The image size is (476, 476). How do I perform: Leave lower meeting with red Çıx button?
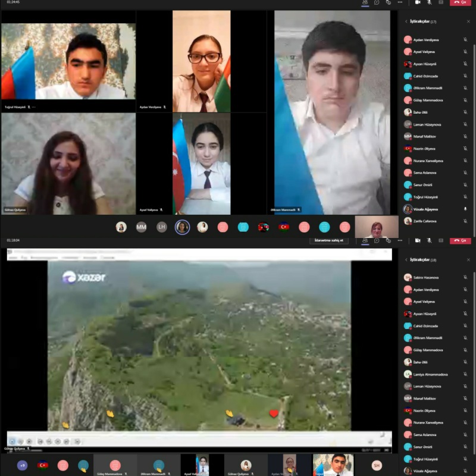click(460, 240)
